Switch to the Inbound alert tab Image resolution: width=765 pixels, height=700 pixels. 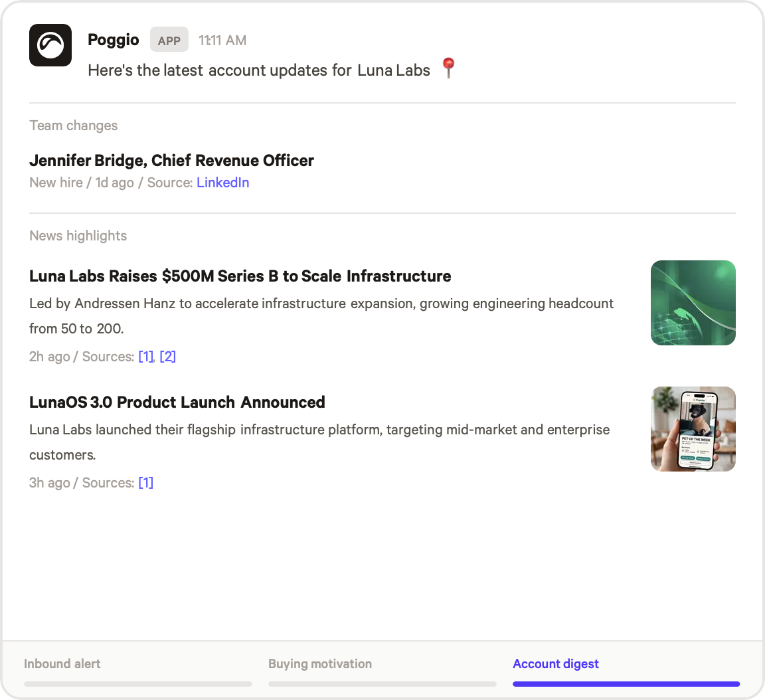(62, 663)
